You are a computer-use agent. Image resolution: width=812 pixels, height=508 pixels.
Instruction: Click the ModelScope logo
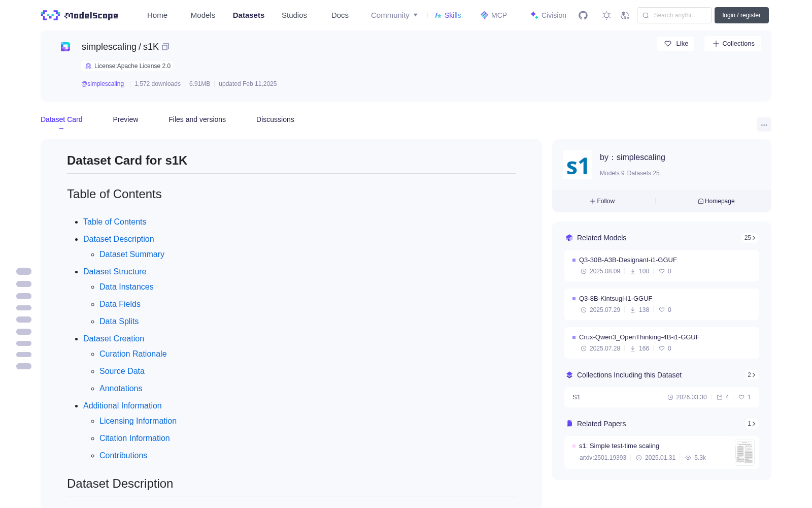(x=79, y=15)
